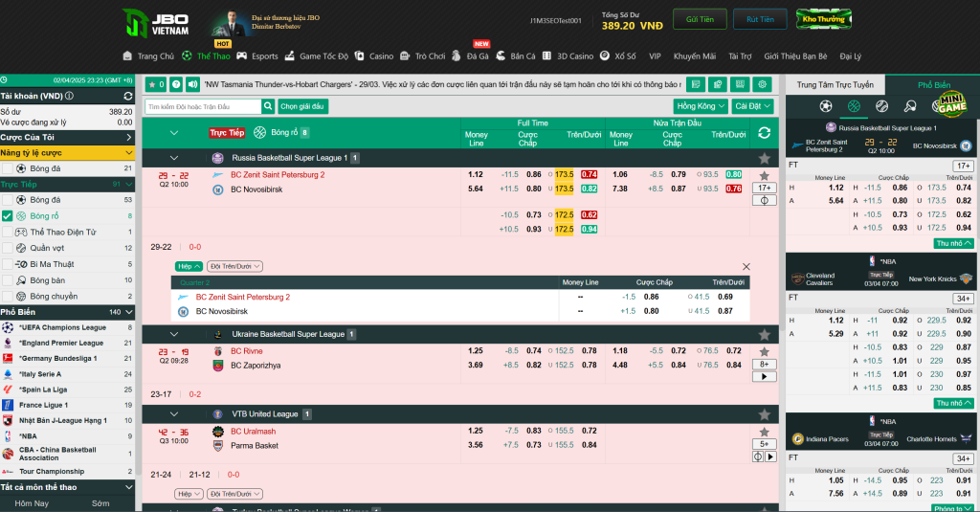Select the tennis ball icon in Live Center
Viewport: 980px width, 512px height.
tap(881, 106)
